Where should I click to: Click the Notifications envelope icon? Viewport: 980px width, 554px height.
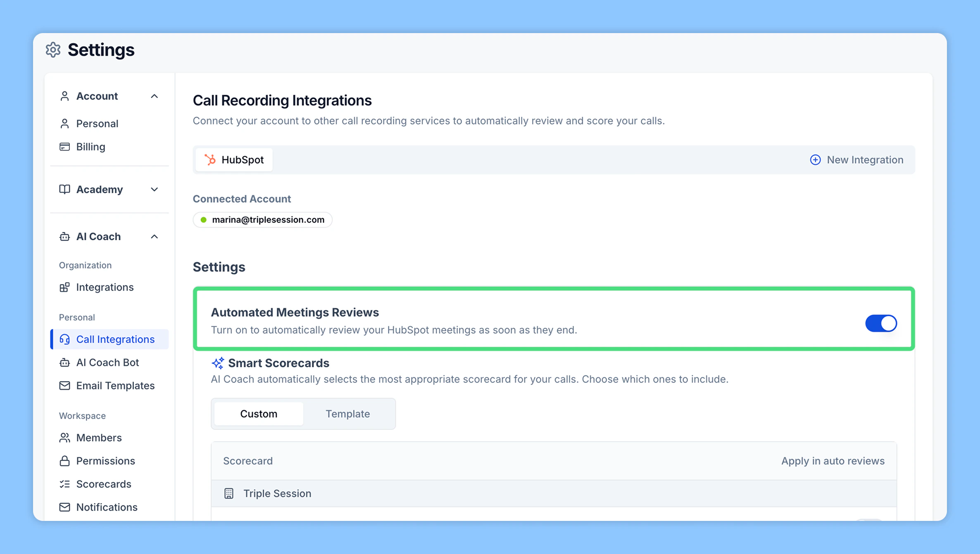(x=64, y=507)
